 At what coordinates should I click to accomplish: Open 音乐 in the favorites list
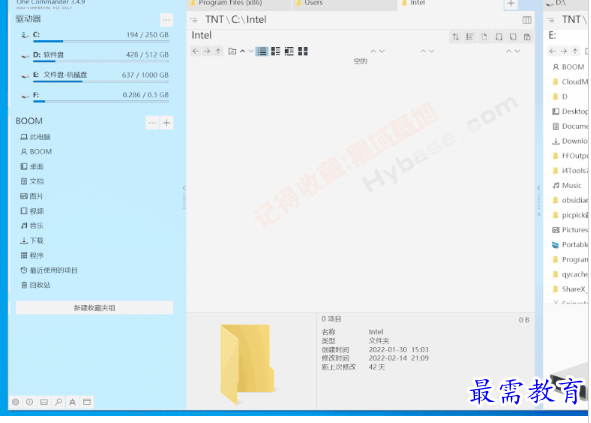[x=32, y=226]
